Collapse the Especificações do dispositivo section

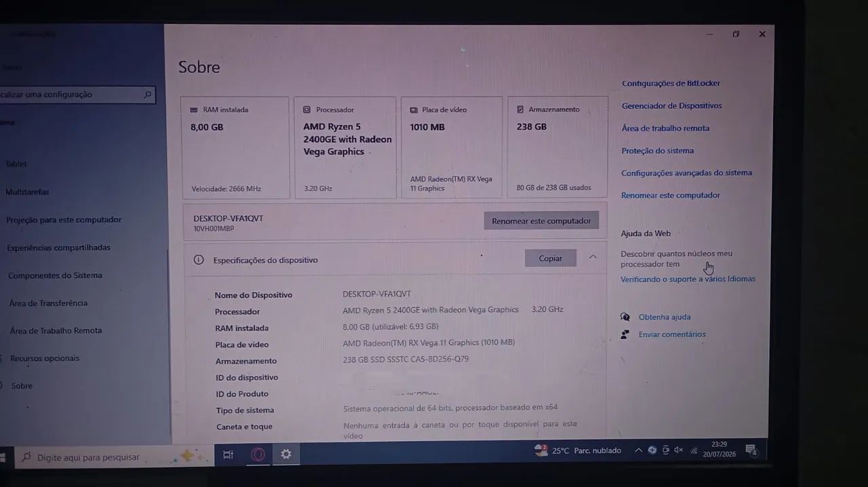(593, 257)
